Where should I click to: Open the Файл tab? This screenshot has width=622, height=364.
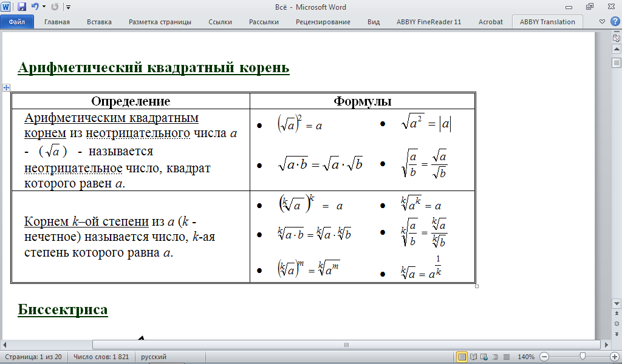coord(17,22)
